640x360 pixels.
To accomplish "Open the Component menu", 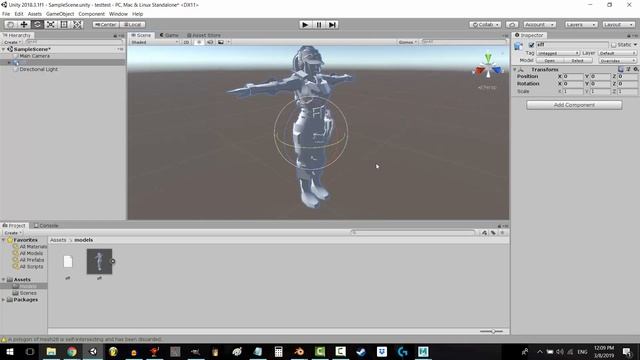I will point(91,14).
